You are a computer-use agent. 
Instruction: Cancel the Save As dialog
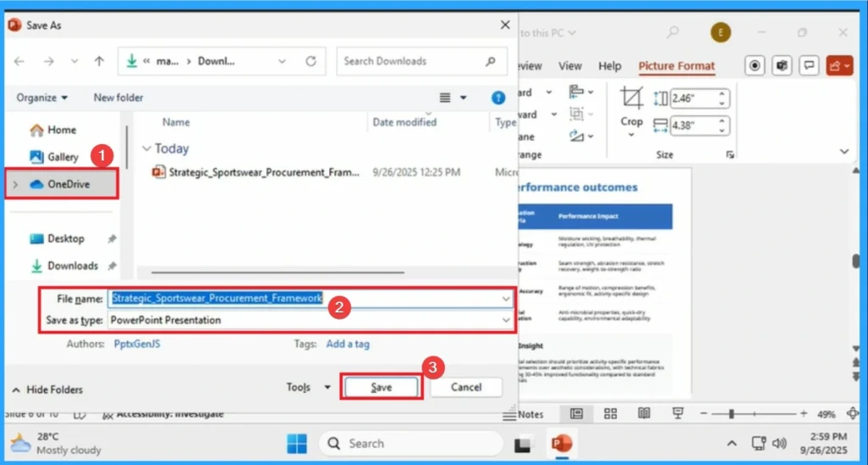coord(466,388)
